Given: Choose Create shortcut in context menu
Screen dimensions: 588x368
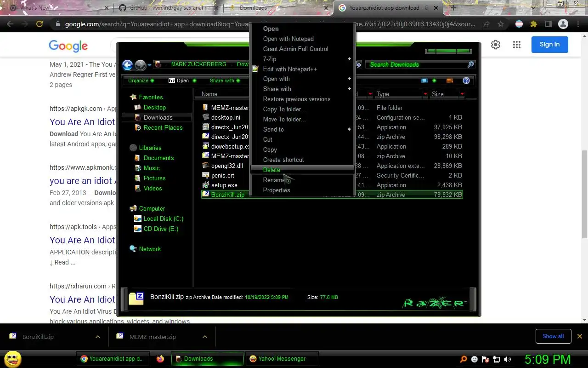Looking at the screenshot, I should click(x=303, y=160).
